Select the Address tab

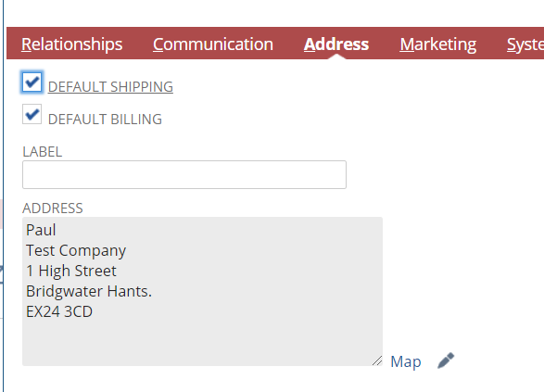click(x=336, y=44)
